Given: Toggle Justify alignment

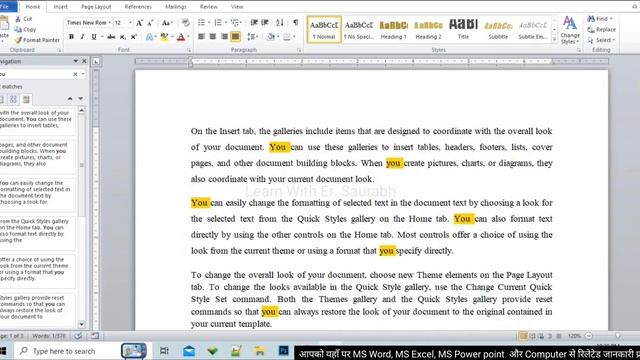Looking at the screenshot, I should click(x=236, y=37).
